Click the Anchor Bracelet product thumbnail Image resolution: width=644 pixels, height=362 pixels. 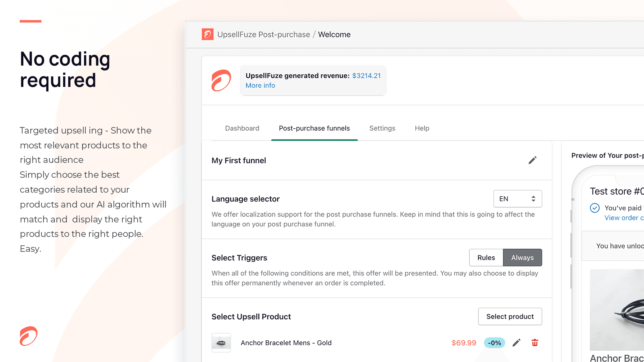point(221,343)
